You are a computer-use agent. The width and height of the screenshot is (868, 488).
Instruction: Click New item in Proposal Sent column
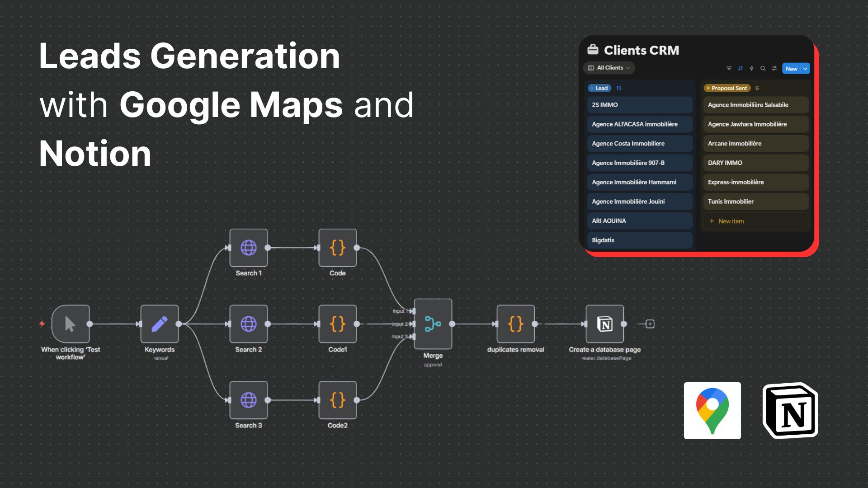[731, 221]
